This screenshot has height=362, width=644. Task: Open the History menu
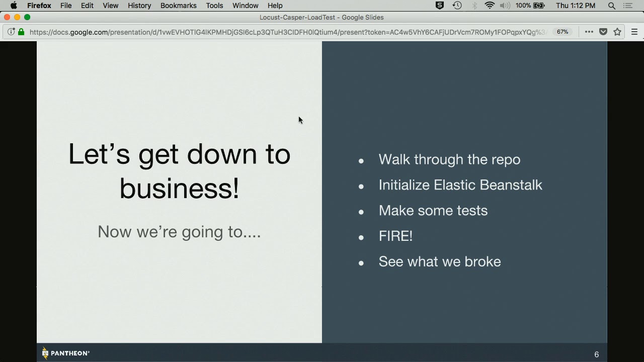(x=139, y=6)
